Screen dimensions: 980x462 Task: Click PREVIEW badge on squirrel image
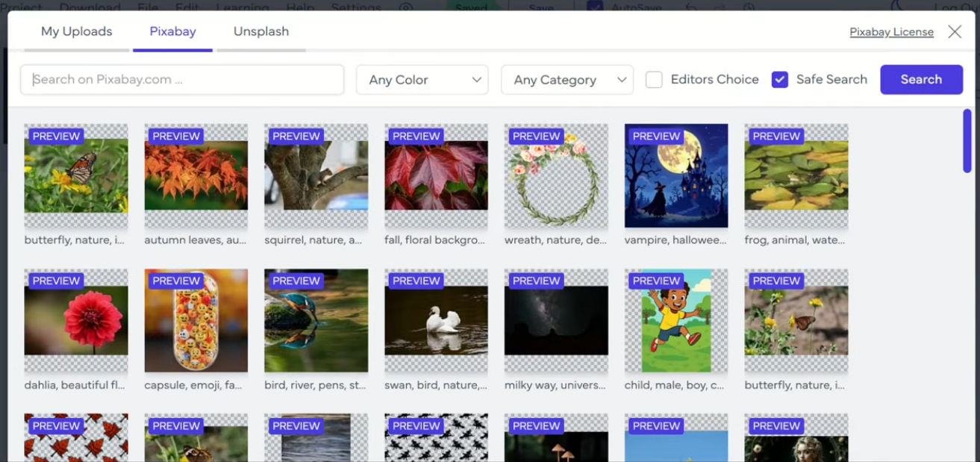296,136
